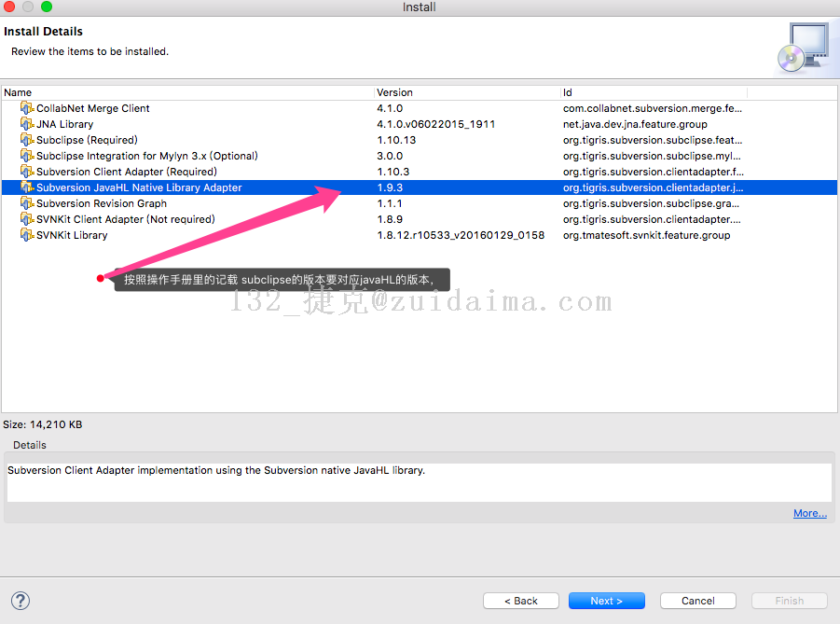The height and width of the screenshot is (624, 840).
Task: Proceed with the Next button
Action: pyautogui.click(x=606, y=601)
